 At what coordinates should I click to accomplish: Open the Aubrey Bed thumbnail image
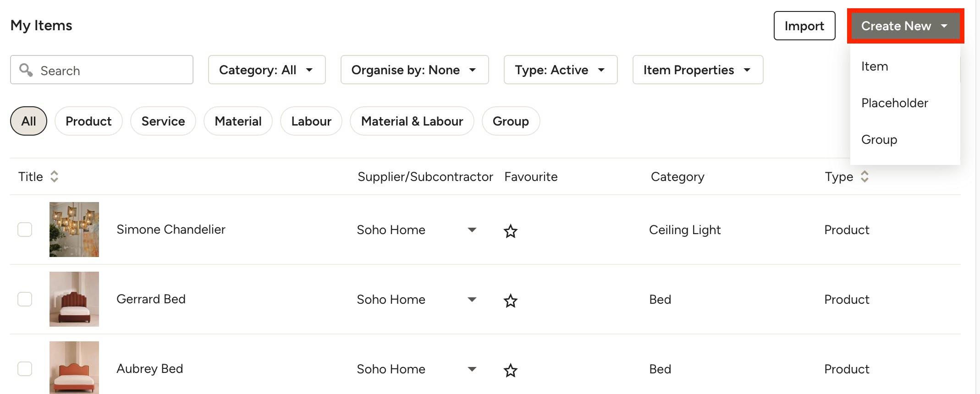[74, 367]
